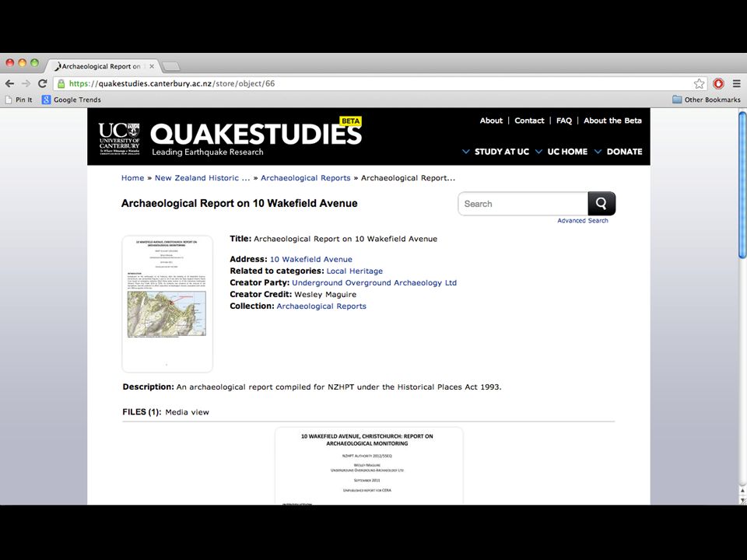Follow the 10 Wakefield Avenue address link
Screen dimensions: 747x560
click(311, 259)
